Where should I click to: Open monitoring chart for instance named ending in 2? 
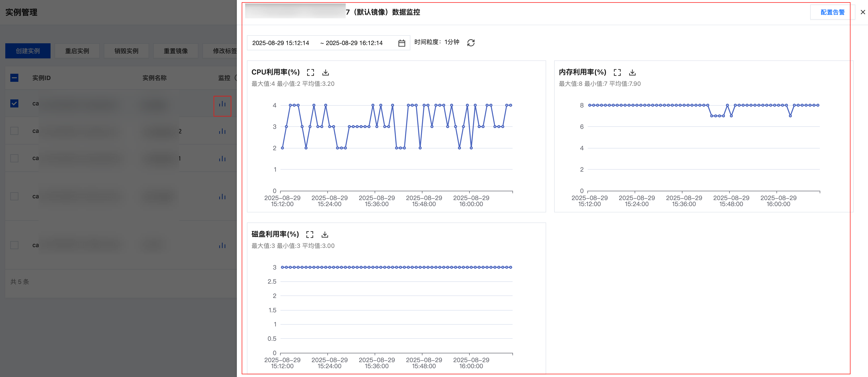click(222, 131)
